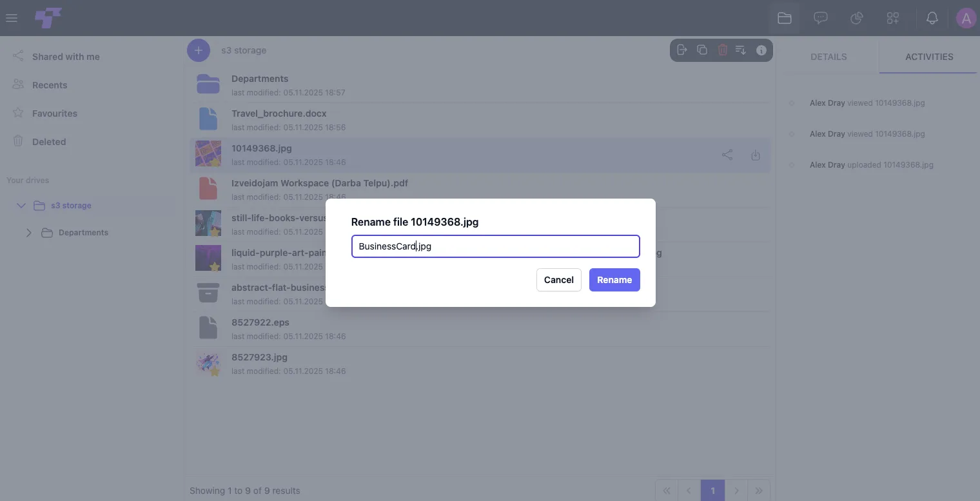This screenshot has width=980, height=501.
Task: Click the 8527923.jpg image thumbnail
Action: click(208, 362)
